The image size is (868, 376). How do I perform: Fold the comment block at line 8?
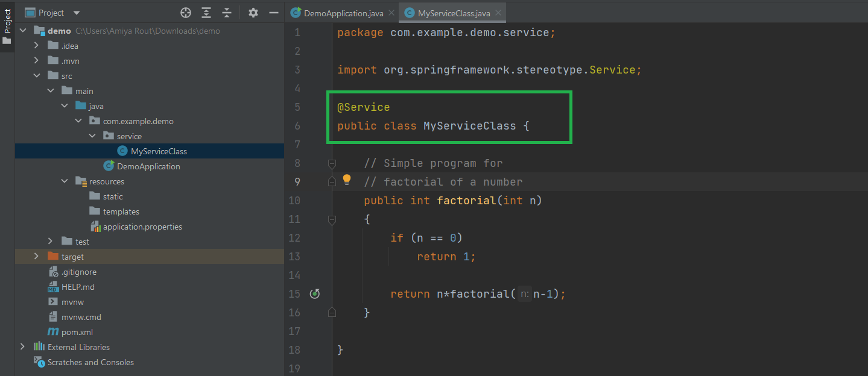pos(332,163)
